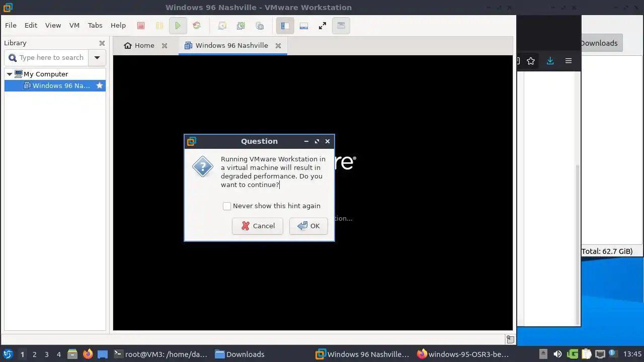Image resolution: width=644 pixels, height=362 pixels.
Task: Open the File menu
Action: [11, 25]
